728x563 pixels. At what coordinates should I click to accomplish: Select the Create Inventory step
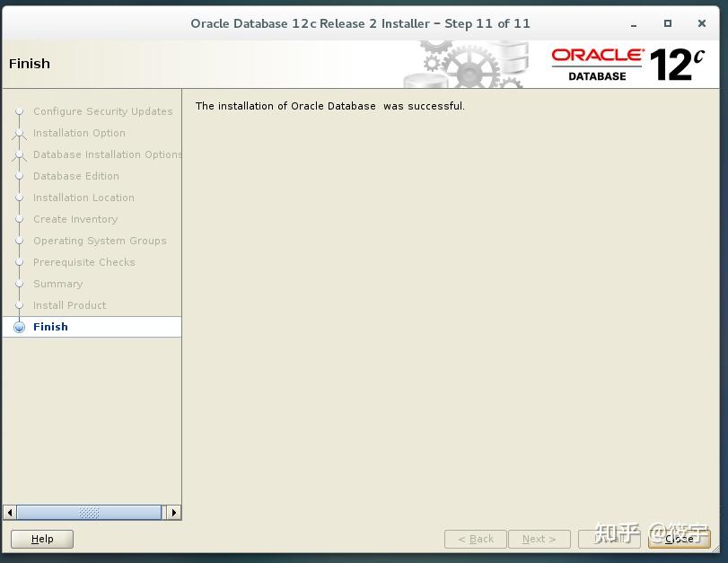pos(76,219)
